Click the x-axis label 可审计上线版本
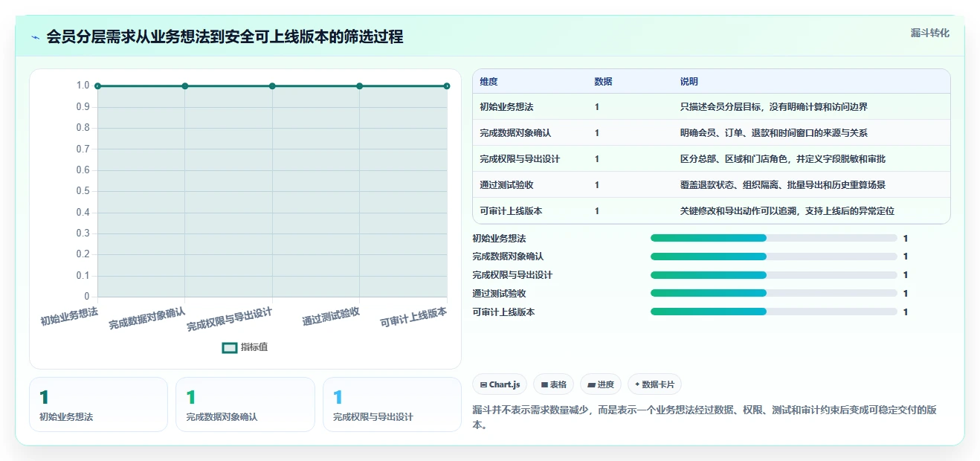Image resolution: width=980 pixels, height=461 pixels. click(414, 317)
